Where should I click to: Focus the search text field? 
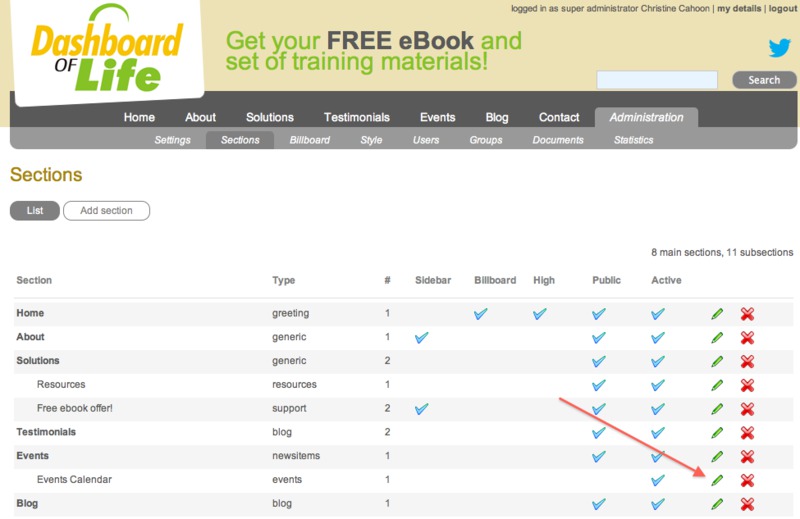click(657, 80)
